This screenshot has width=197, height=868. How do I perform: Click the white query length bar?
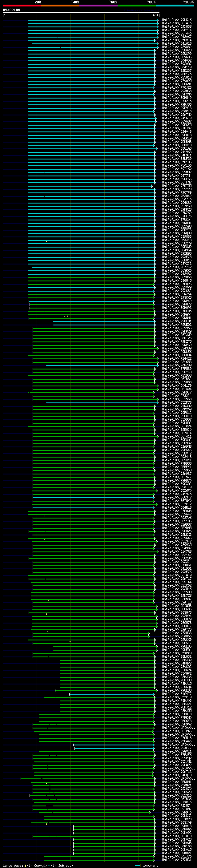[81, 12]
